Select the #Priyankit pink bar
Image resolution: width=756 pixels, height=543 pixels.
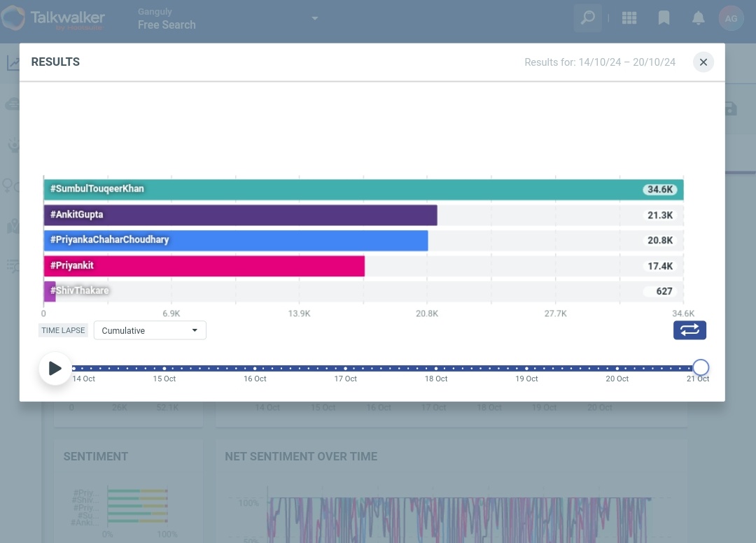pyautogui.click(x=204, y=266)
